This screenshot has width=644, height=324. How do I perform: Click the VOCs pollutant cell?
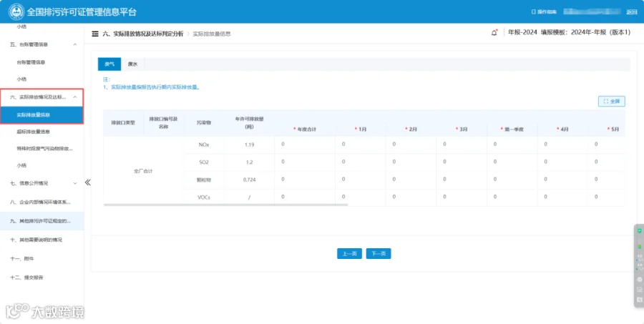pos(204,197)
